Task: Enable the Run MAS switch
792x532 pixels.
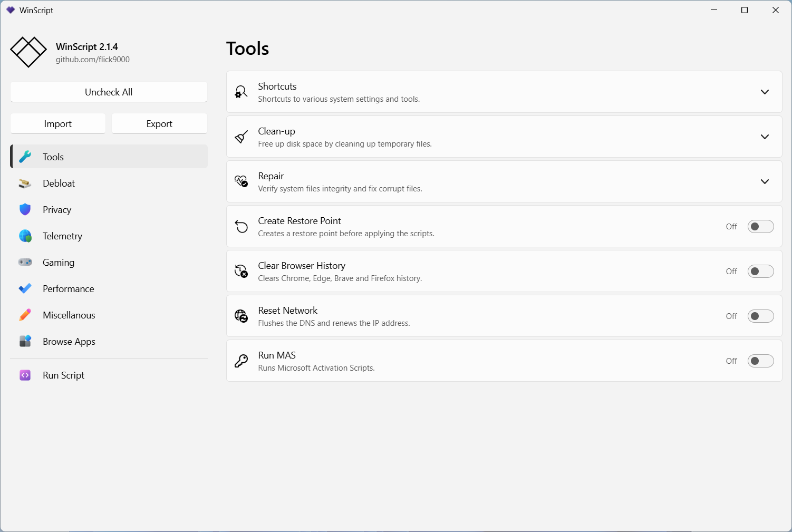Action: (x=760, y=361)
